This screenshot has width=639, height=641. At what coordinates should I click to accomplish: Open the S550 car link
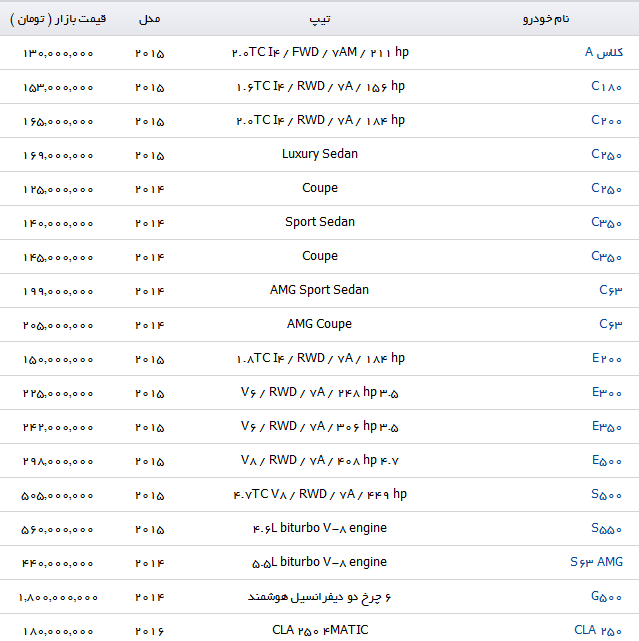pos(607,528)
